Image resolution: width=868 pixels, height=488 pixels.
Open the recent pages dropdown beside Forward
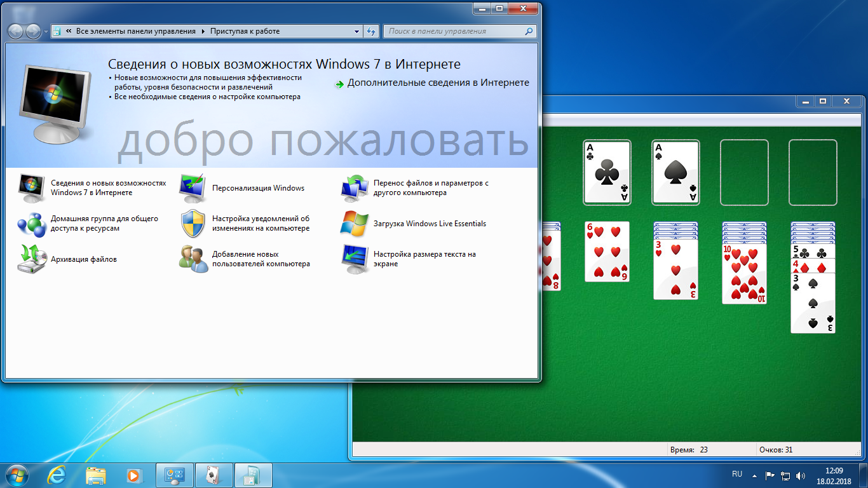click(45, 31)
